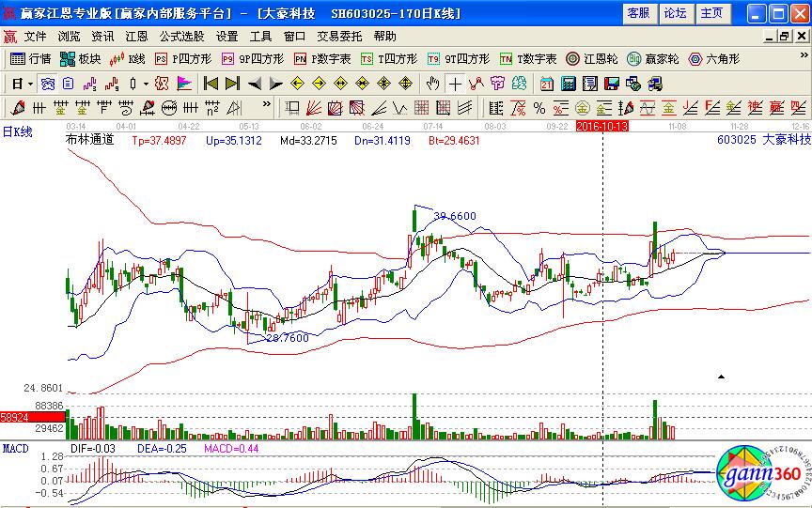Screen dimensions: 812x508
Task: Toggle the 板块 sector view
Action: click(80, 58)
